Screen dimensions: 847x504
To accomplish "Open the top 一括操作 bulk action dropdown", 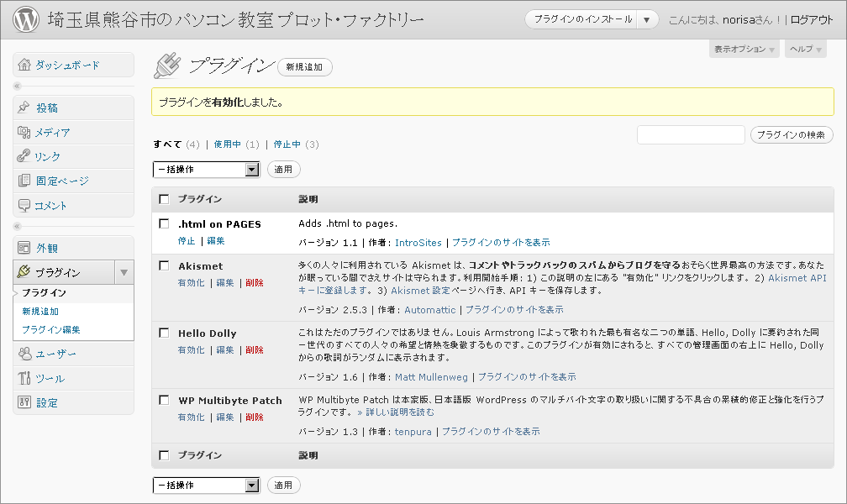I will coord(207,170).
